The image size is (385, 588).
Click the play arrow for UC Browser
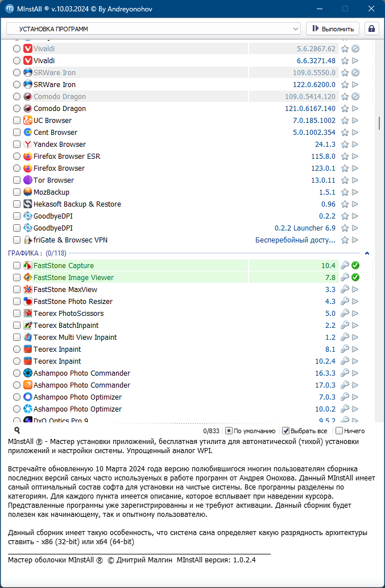click(355, 121)
